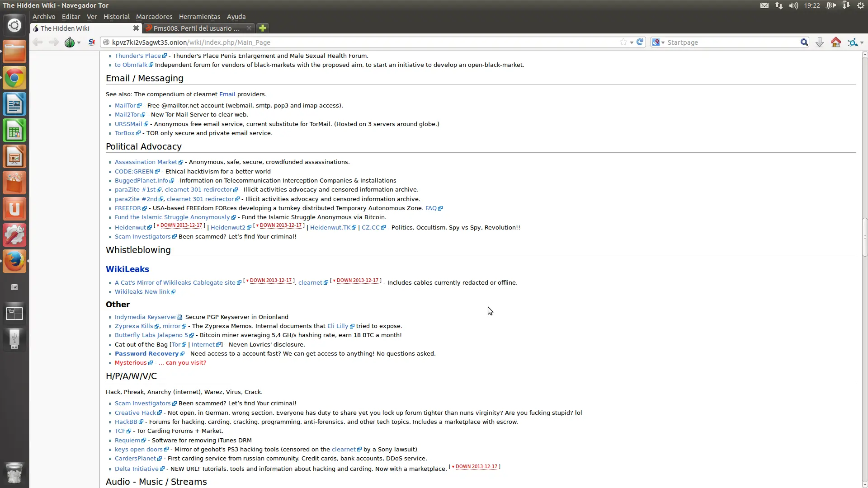
Task: Click the USB drive icon in launcher
Action: (x=14, y=339)
